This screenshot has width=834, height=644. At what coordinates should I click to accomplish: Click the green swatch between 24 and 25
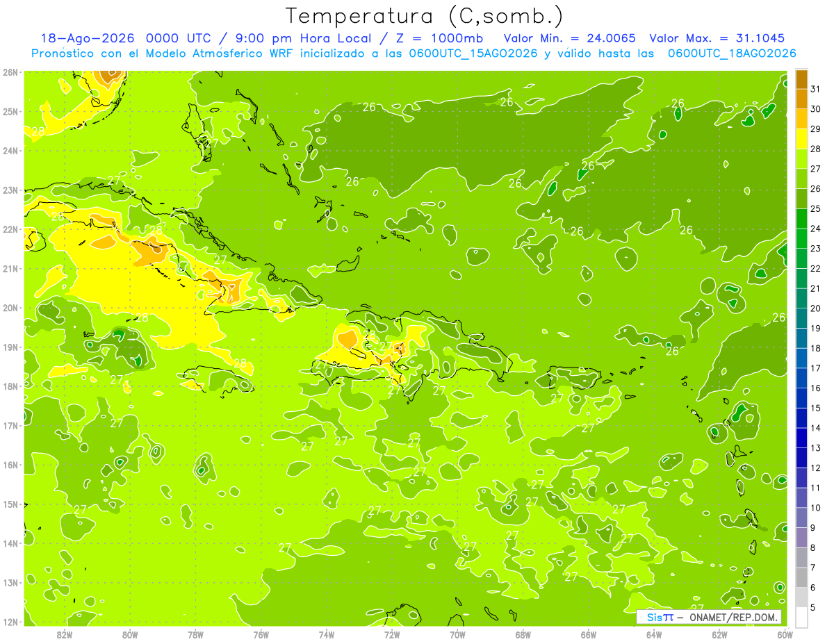[801, 218]
